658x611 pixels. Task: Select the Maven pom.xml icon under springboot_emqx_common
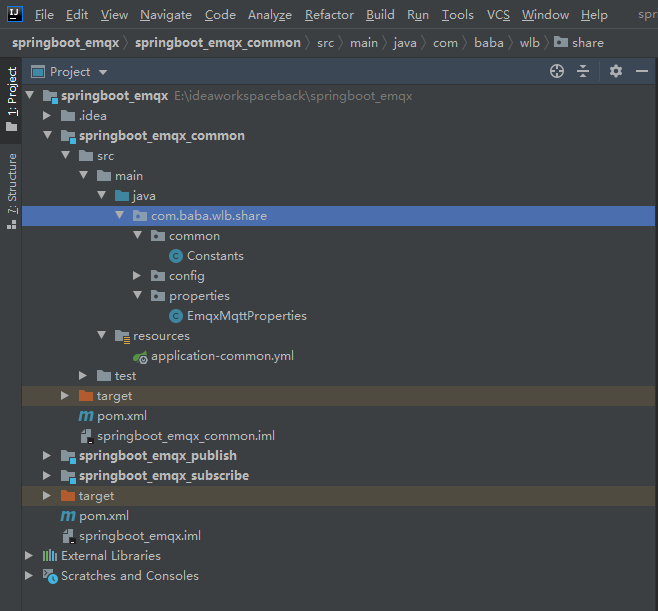click(86, 416)
